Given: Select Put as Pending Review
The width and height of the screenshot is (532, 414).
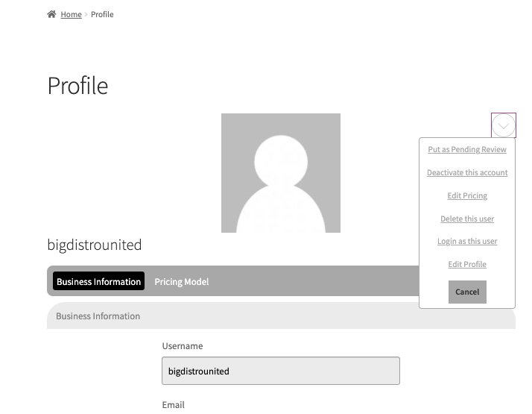Looking at the screenshot, I should point(467,149).
